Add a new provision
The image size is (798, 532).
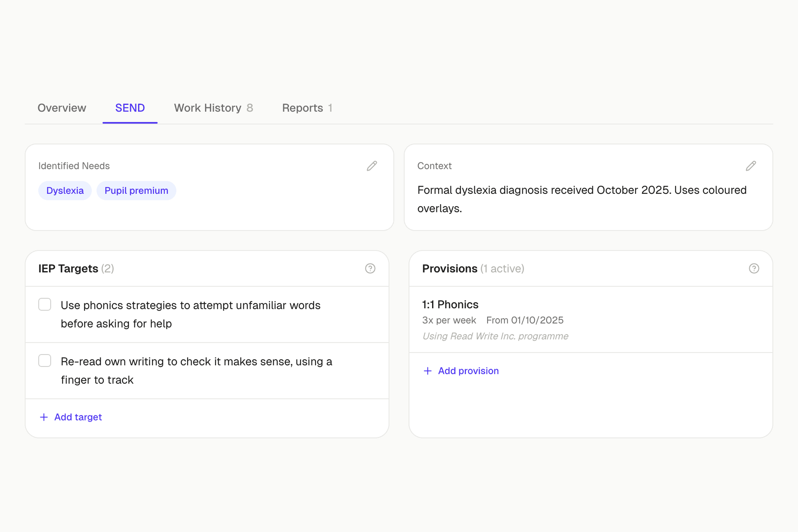468,371
